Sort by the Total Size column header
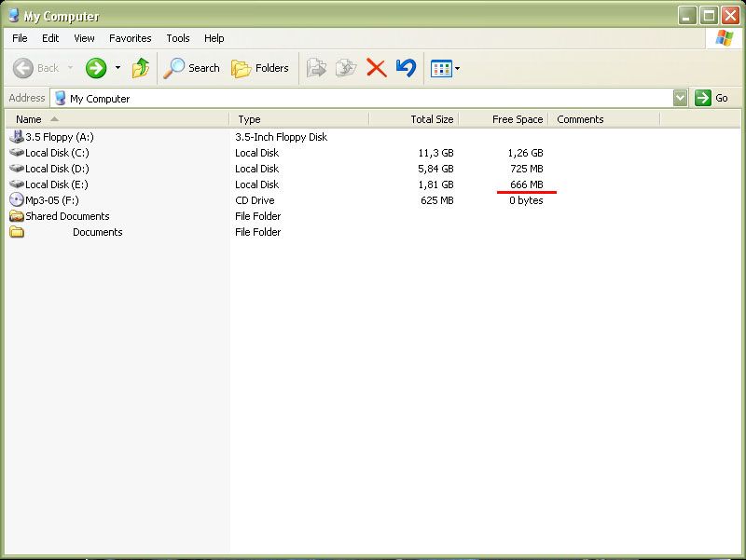 (x=432, y=119)
